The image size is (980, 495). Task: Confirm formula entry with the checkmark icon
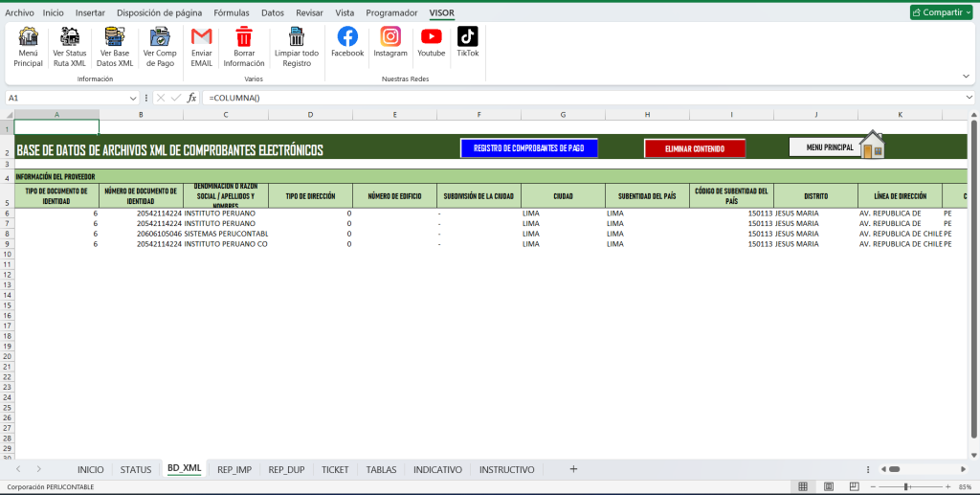(176, 98)
